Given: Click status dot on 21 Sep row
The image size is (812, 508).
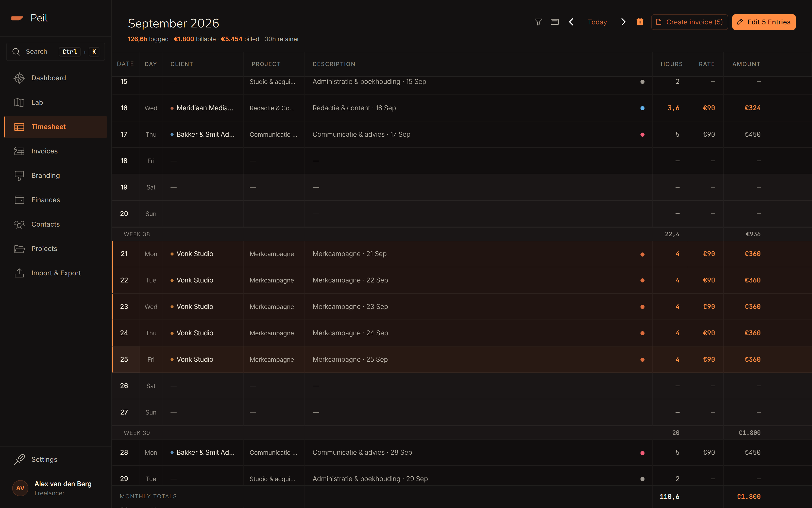Looking at the screenshot, I should 642,254.
